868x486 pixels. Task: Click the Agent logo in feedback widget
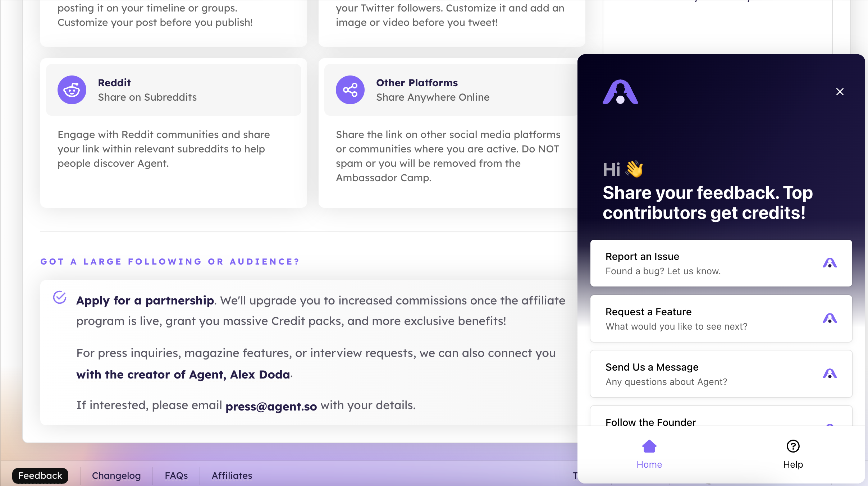point(620,92)
